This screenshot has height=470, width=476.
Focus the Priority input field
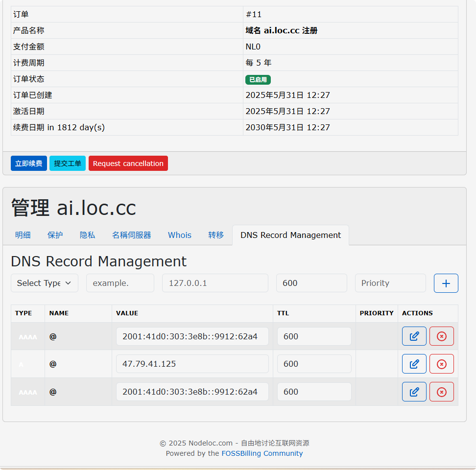click(x=390, y=283)
